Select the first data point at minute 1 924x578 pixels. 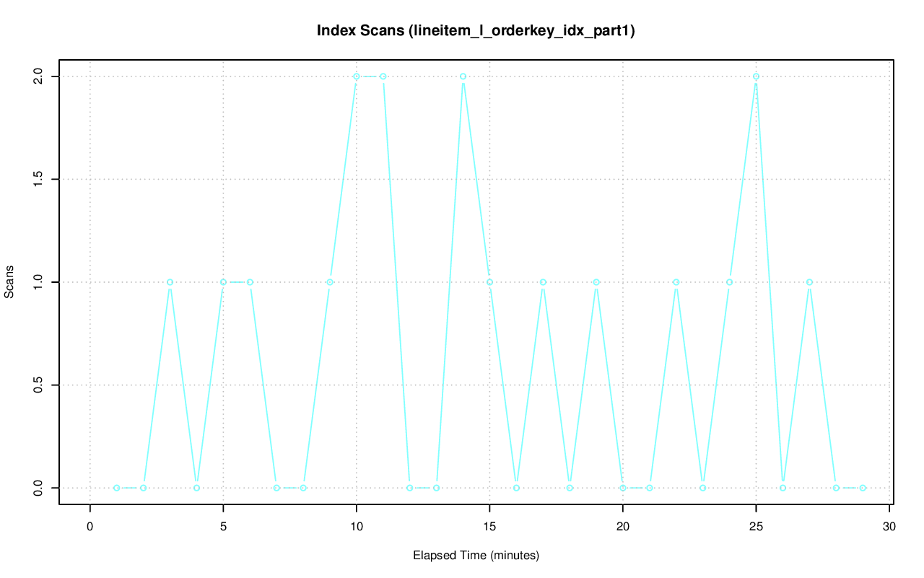[116, 488]
